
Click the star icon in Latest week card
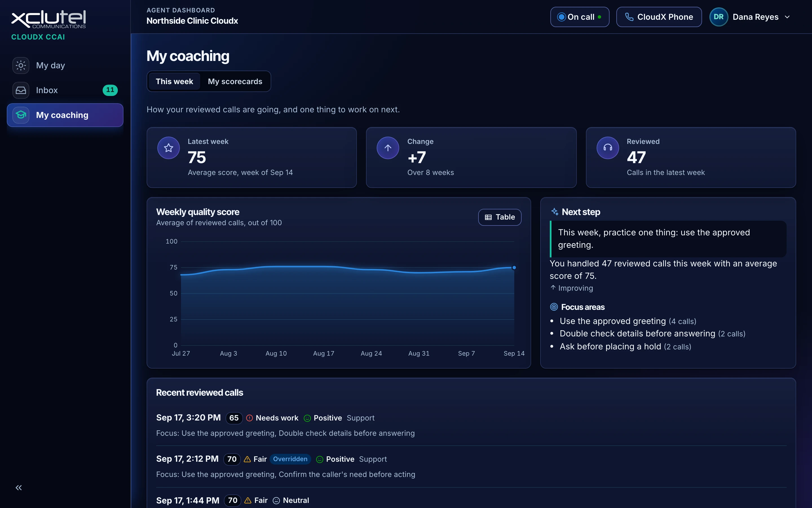pyautogui.click(x=168, y=148)
